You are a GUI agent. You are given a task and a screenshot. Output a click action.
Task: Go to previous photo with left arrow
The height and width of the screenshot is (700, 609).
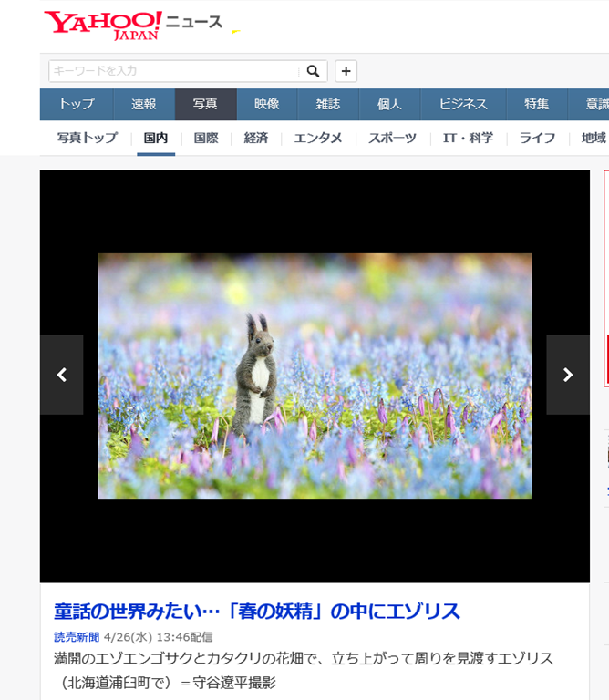[62, 375]
